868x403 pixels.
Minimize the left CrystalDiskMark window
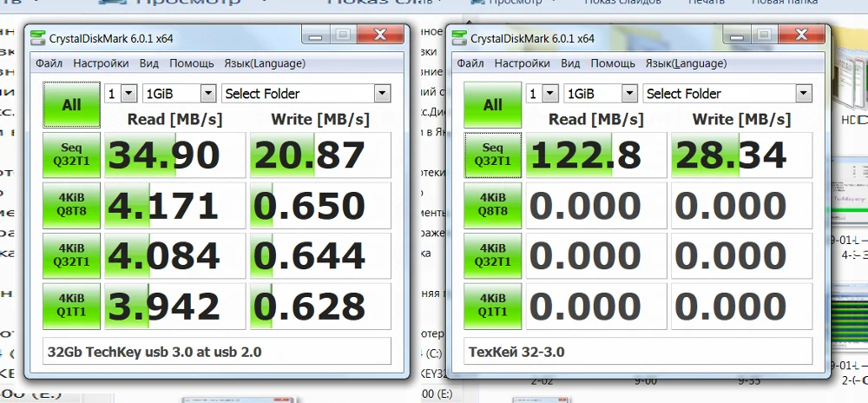click(316, 36)
